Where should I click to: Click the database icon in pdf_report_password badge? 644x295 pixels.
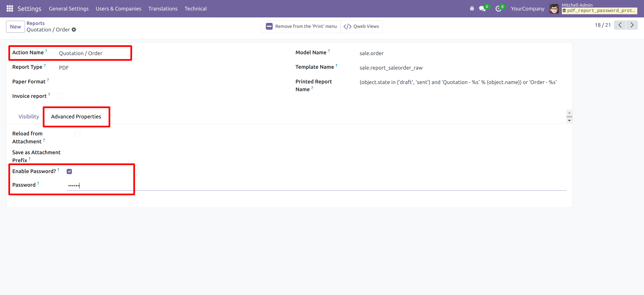click(564, 11)
